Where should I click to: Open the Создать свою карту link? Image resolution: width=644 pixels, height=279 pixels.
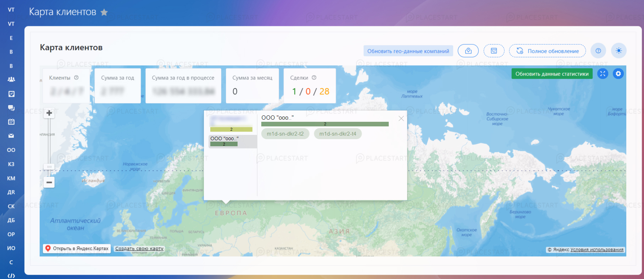[139, 248]
